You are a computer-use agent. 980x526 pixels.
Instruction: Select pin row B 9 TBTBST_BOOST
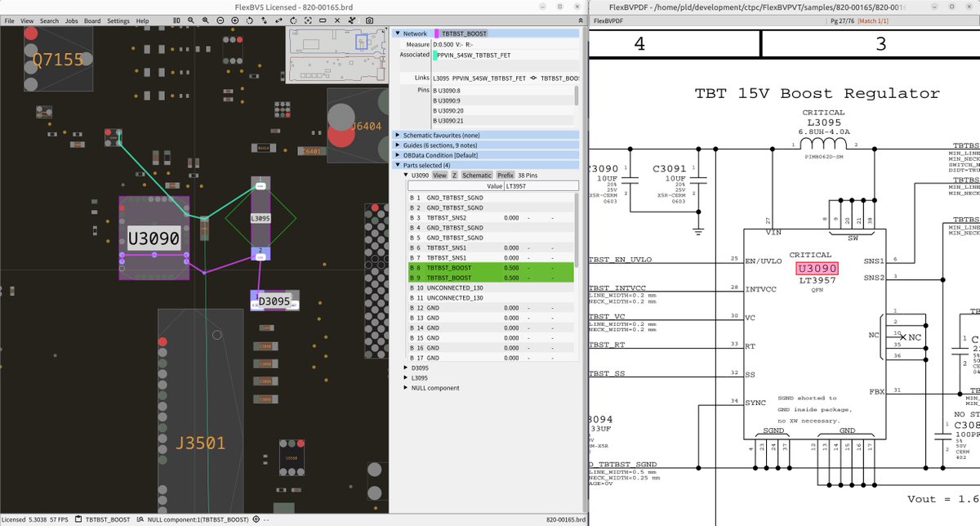[x=491, y=278]
